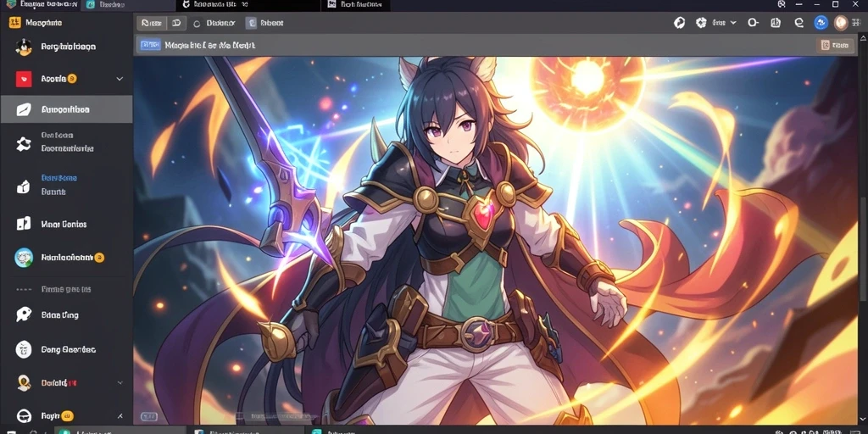Image resolution: width=868 pixels, height=434 pixels.
Task: Open the white round face sidebar icon
Action: 23,349
